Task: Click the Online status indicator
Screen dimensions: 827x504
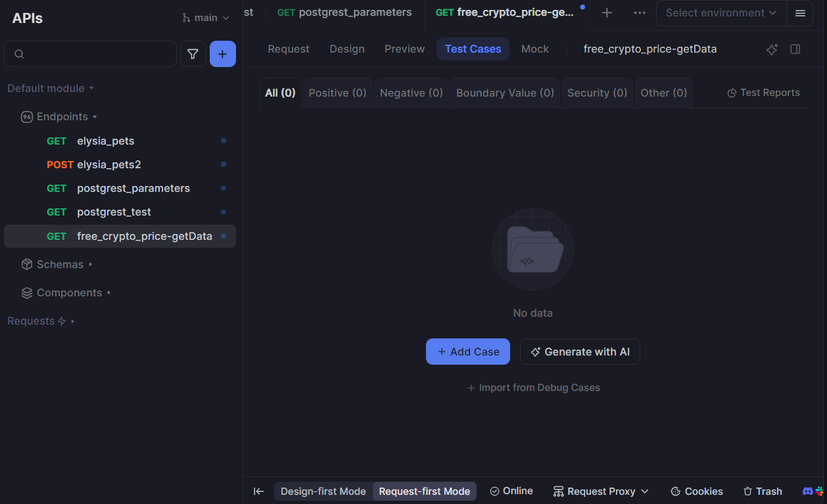Action: (511, 491)
